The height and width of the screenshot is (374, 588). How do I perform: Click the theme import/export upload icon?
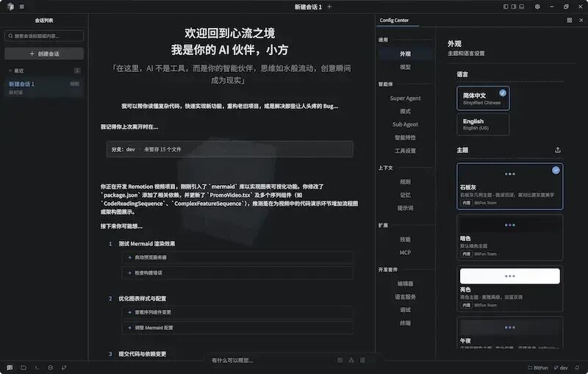pos(558,150)
